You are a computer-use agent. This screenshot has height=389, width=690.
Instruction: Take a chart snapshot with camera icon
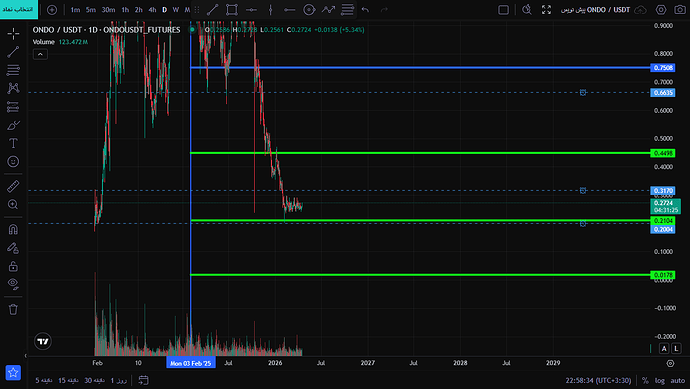[679, 10]
